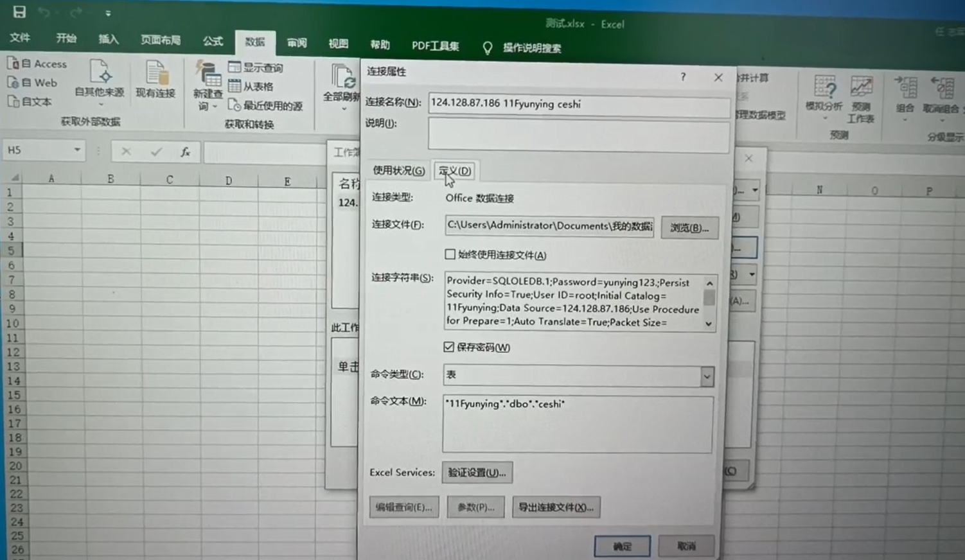Click 取消 button in dialog
Screen dimensions: 965x560
pyautogui.click(x=686, y=546)
